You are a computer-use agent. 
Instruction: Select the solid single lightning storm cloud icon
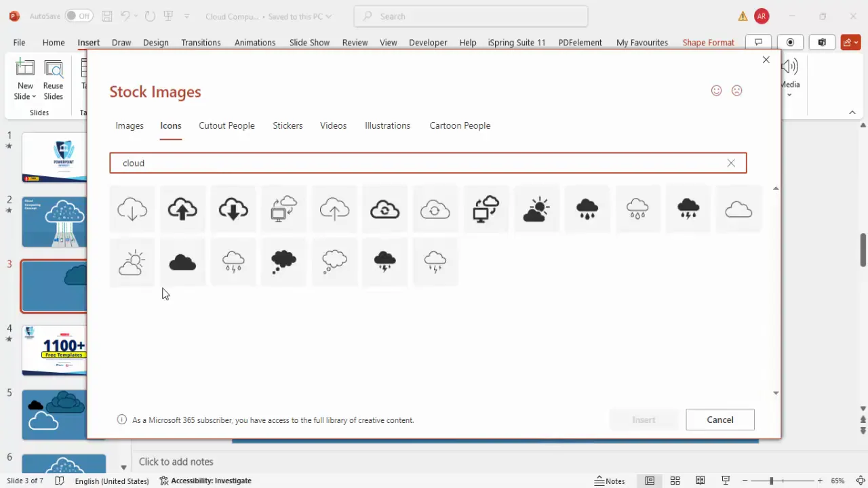click(x=384, y=262)
